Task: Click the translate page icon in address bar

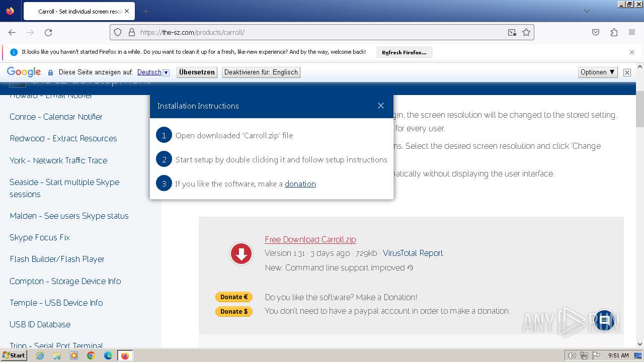Action: point(512,32)
